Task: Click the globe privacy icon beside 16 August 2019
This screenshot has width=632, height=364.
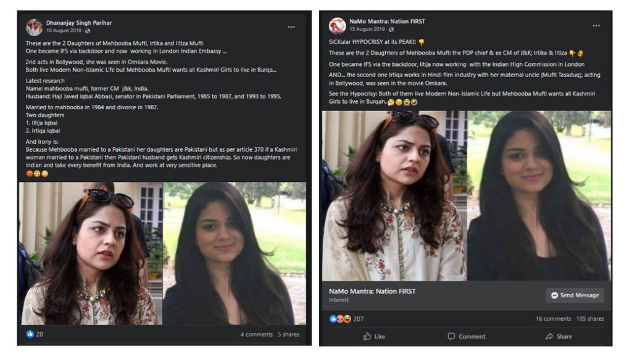Action: point(88,31)
